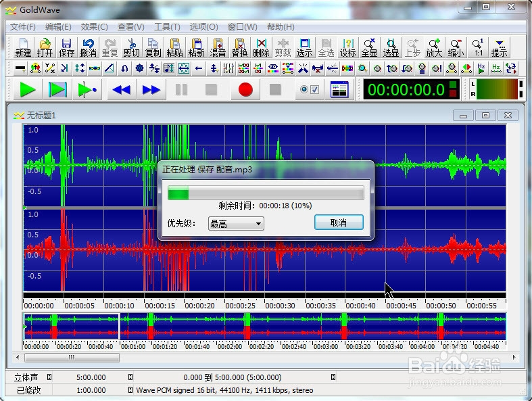532x401 pixels.
Task: Copy selection with 复制 icon
Action: [x=153, y=47]
